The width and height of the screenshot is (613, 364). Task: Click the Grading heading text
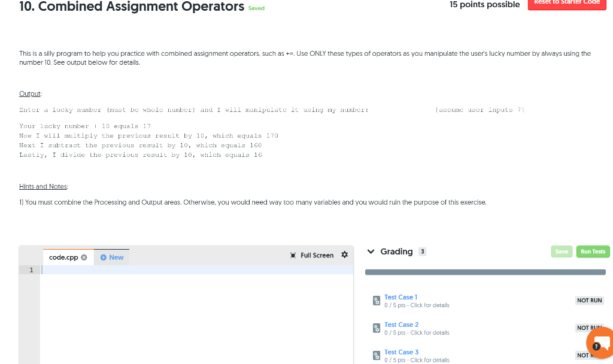pos(396,251)
